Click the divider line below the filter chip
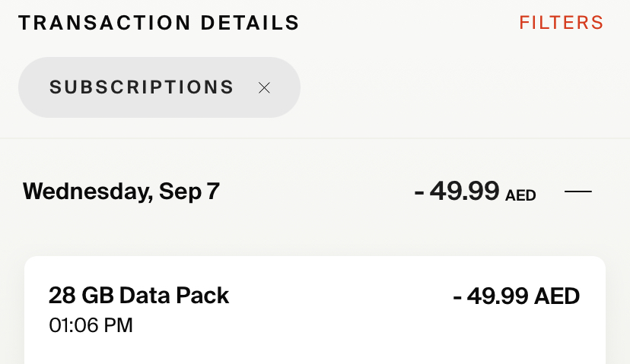Screen dimensions: 630x364 [315, 138]
